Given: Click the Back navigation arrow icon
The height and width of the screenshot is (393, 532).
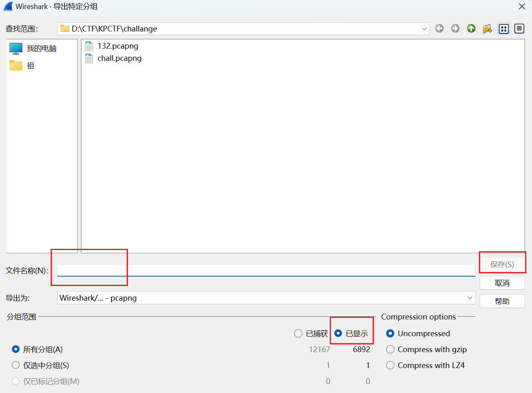Looking at the screenshot, I should [439, 29].
